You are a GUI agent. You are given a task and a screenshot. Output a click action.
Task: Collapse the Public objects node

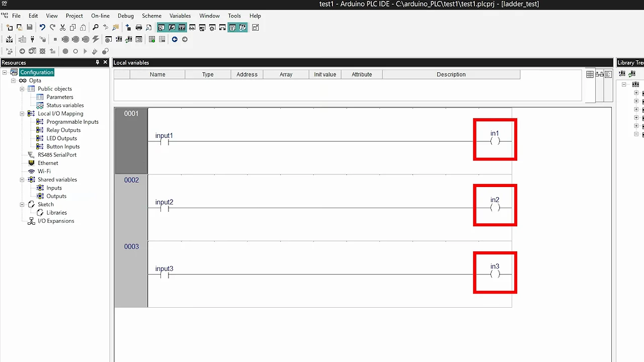(x=22, y=89)
